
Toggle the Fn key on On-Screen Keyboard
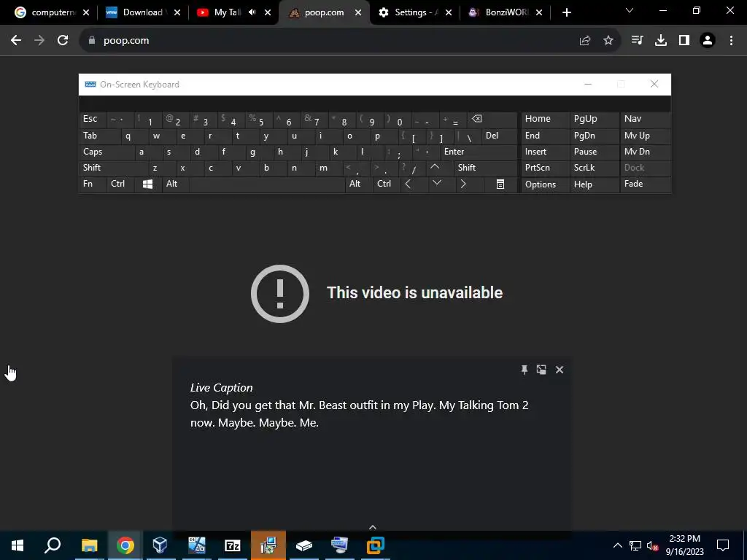pyautogui.click(x=93, y=184)
